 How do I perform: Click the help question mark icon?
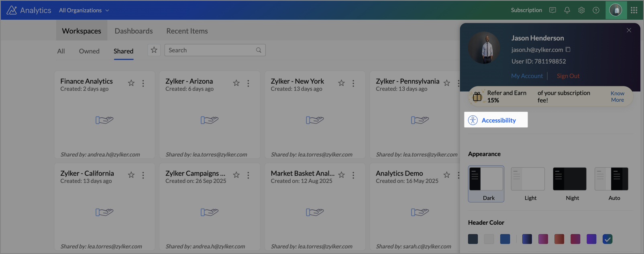(x=596, y=10)
